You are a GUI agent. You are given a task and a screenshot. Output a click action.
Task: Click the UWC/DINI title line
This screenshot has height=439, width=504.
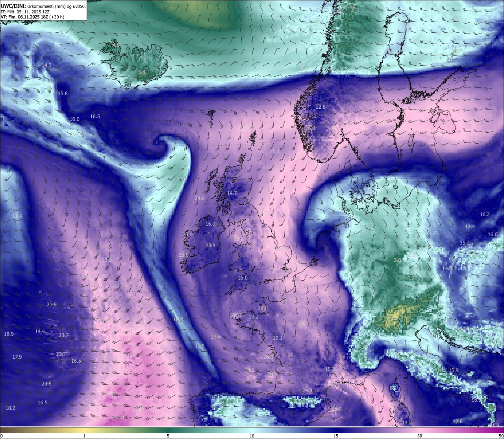tap(43, 6)
